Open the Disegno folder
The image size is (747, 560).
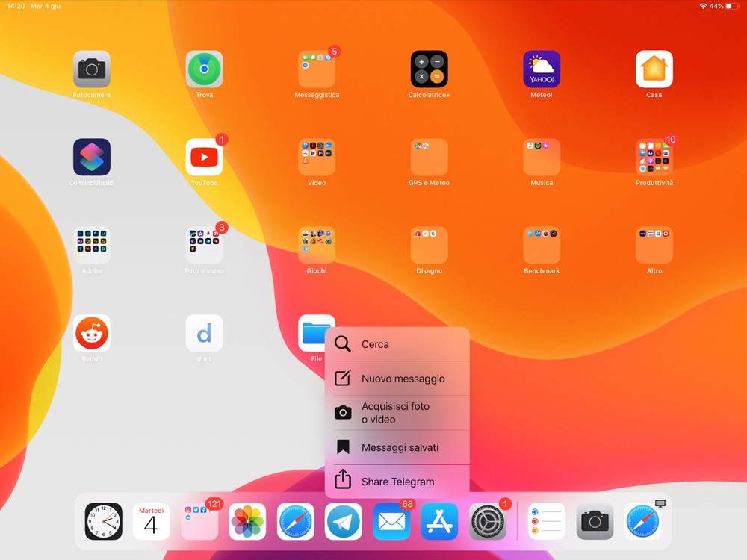429,245
